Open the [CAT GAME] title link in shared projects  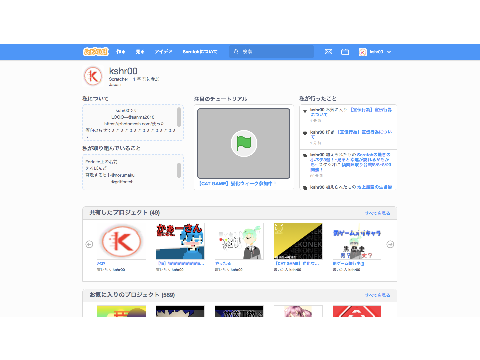(297, 263)
